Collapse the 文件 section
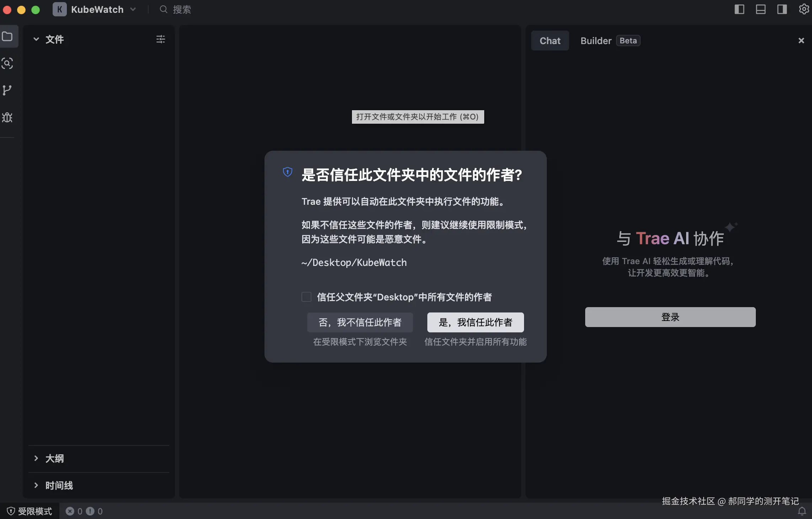The image size is (812, 519). tap(36, 39)
